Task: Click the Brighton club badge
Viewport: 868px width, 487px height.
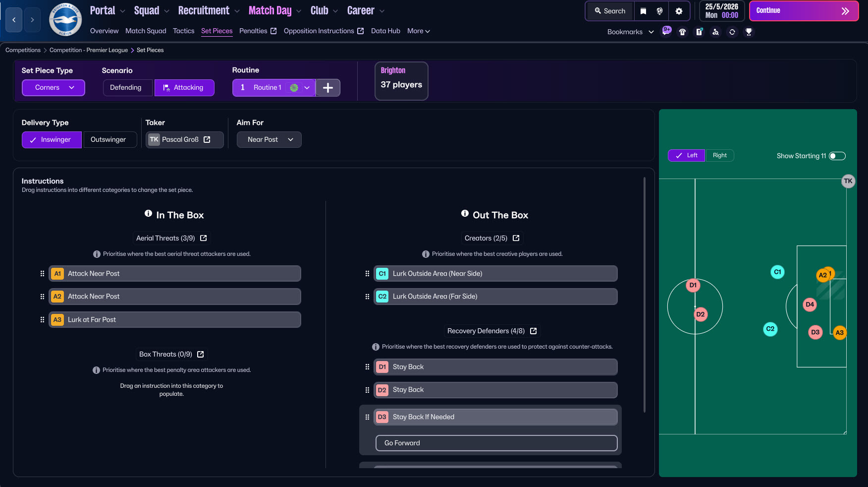Action: point(65,20)
